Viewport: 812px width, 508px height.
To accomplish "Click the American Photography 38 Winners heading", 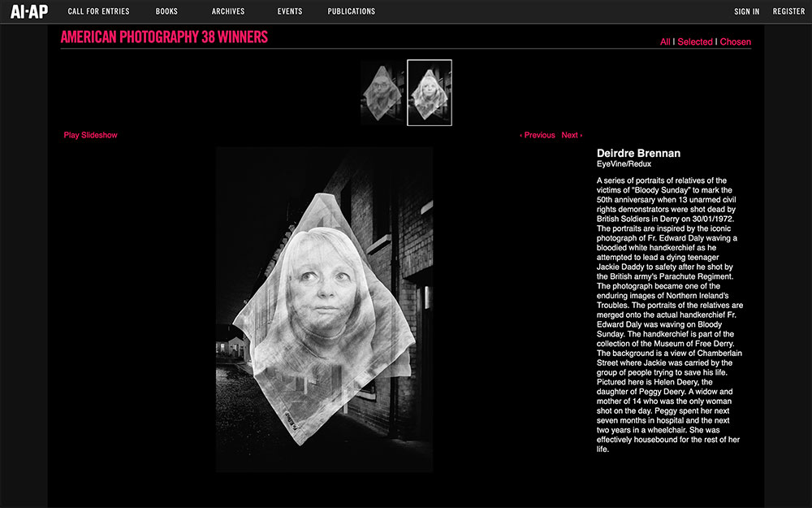I will pyautogui.click(x=164, y=37).
